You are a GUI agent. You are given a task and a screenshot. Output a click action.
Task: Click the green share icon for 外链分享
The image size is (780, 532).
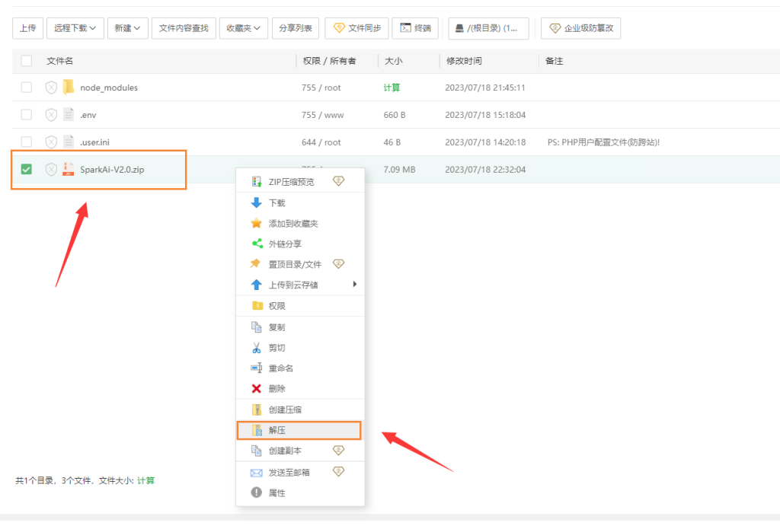coord(257,244)
